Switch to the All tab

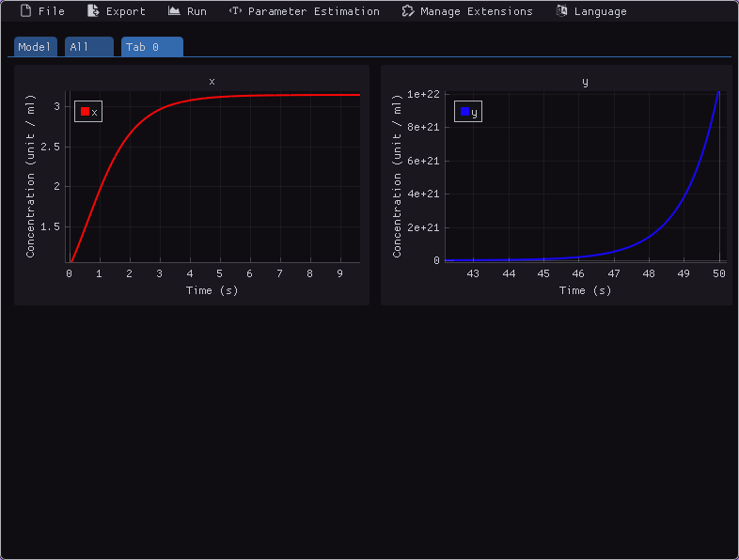(x=89, y=47)
